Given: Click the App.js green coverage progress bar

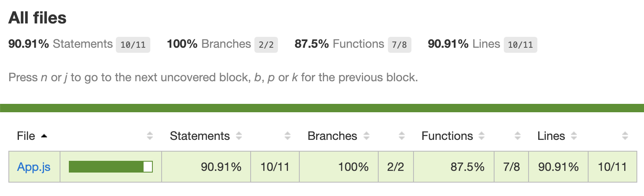Looking at the screenshot, I should coord(110,167).
